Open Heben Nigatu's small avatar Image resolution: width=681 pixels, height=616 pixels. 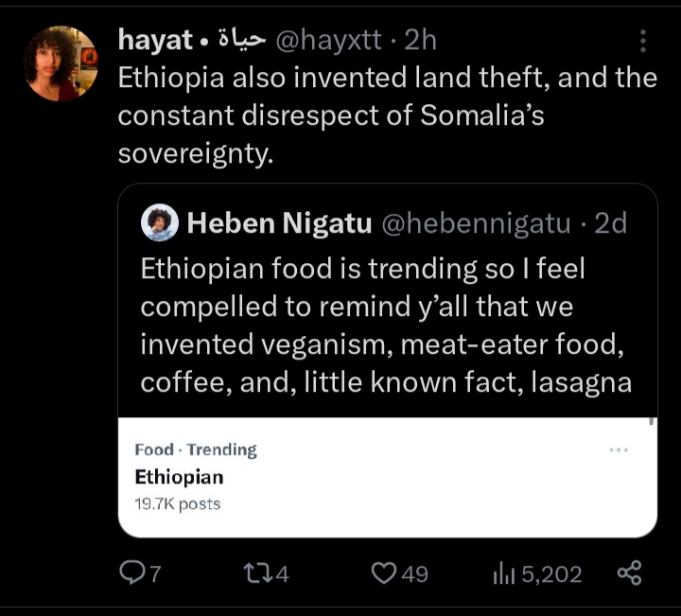(x=160, y=222)
